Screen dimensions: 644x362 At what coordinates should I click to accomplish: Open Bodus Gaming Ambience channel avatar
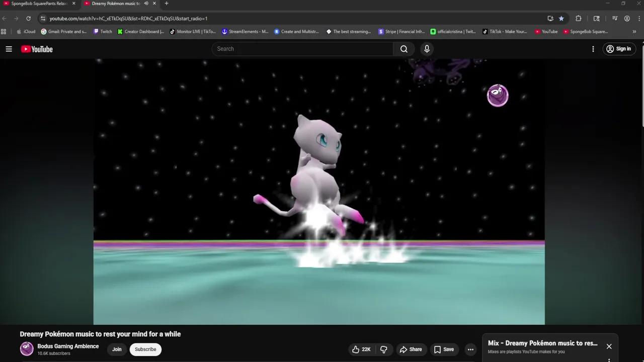click(x=27, y=349)
